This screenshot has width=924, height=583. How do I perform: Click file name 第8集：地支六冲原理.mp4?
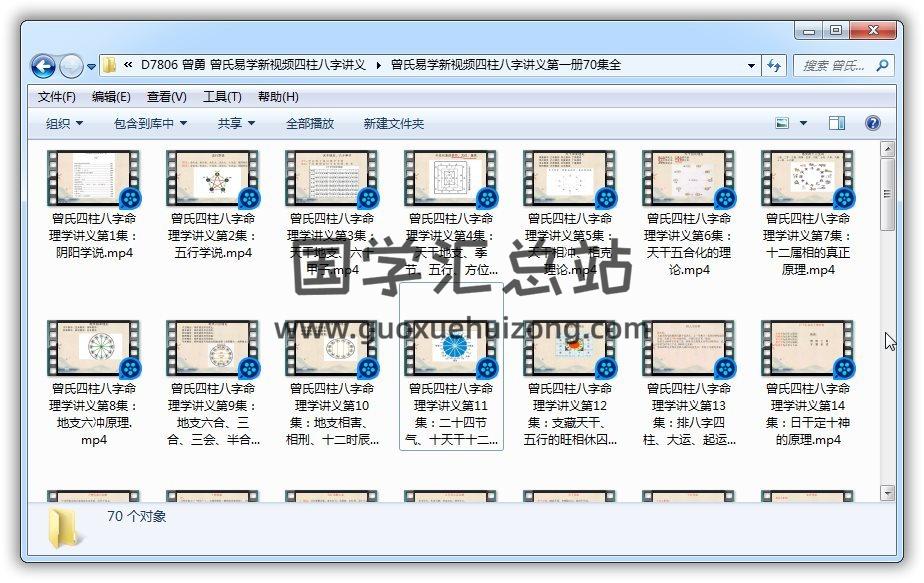pos(94,414)
